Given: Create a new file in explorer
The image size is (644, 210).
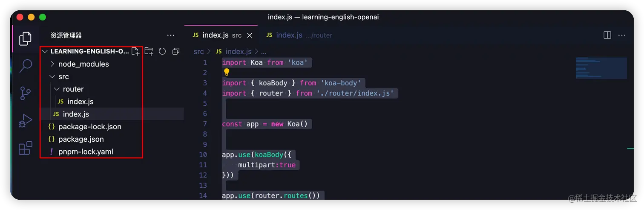Looking at the screenshot, I should 135,51.
